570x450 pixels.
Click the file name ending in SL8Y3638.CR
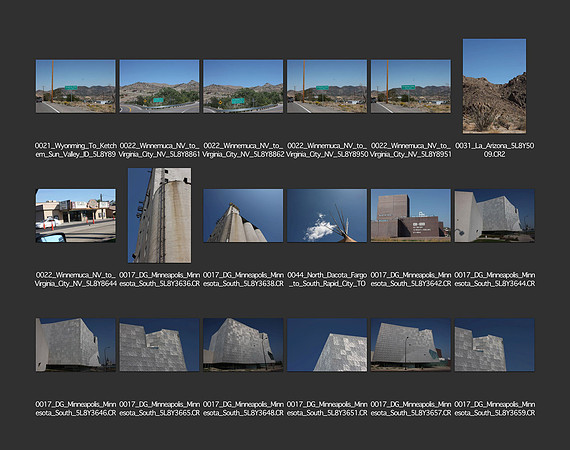[x=243, y=280]
